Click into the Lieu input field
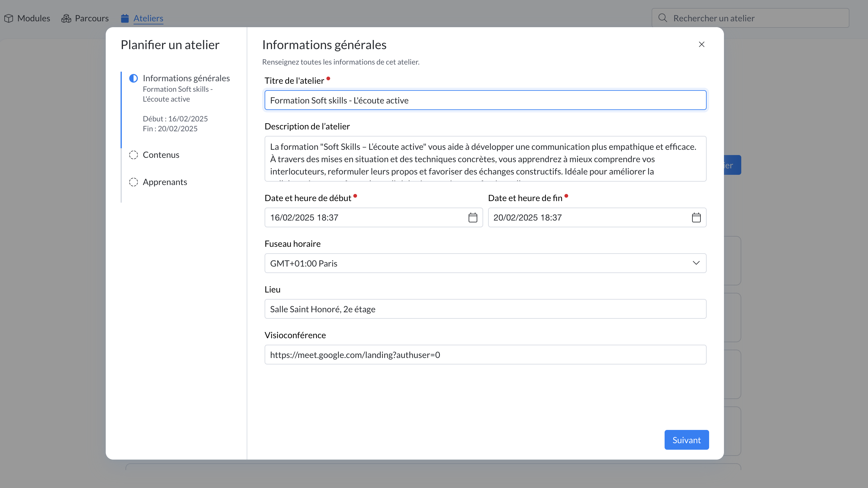The width and height of the screenshot is (868, 488). point(485,309)
